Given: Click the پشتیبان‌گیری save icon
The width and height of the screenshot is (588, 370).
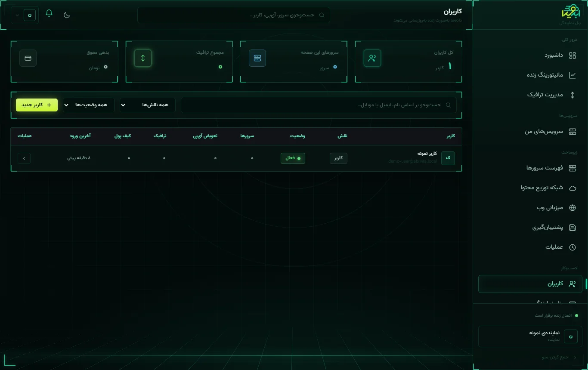Looking at the screenshot, I should [573, 228].
